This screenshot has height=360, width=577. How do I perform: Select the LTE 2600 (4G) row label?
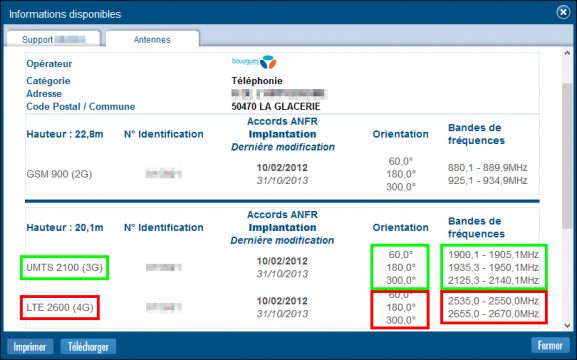coord(60,307)
